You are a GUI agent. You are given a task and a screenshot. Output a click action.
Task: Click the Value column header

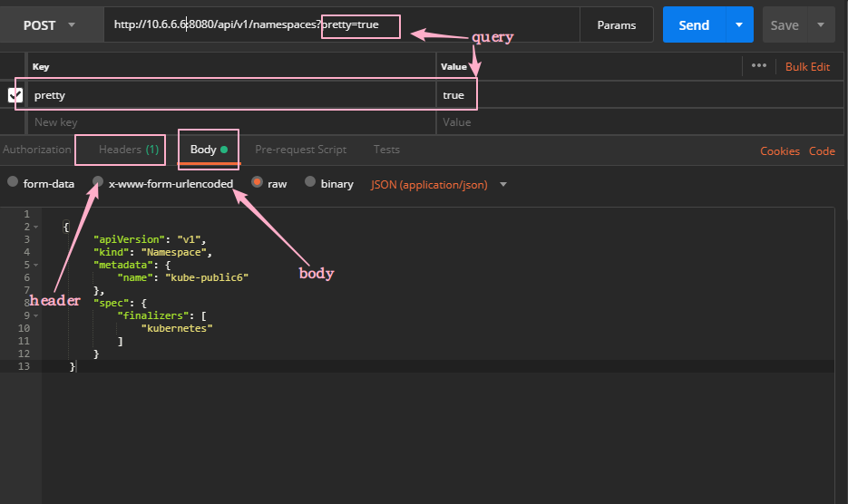click(x=453, y=66)
